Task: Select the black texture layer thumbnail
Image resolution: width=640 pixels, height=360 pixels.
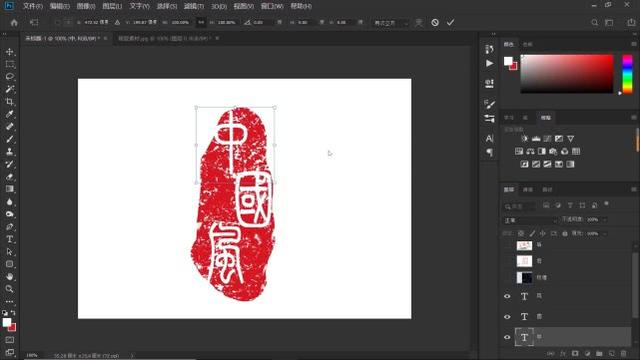Action: point(524,278)
